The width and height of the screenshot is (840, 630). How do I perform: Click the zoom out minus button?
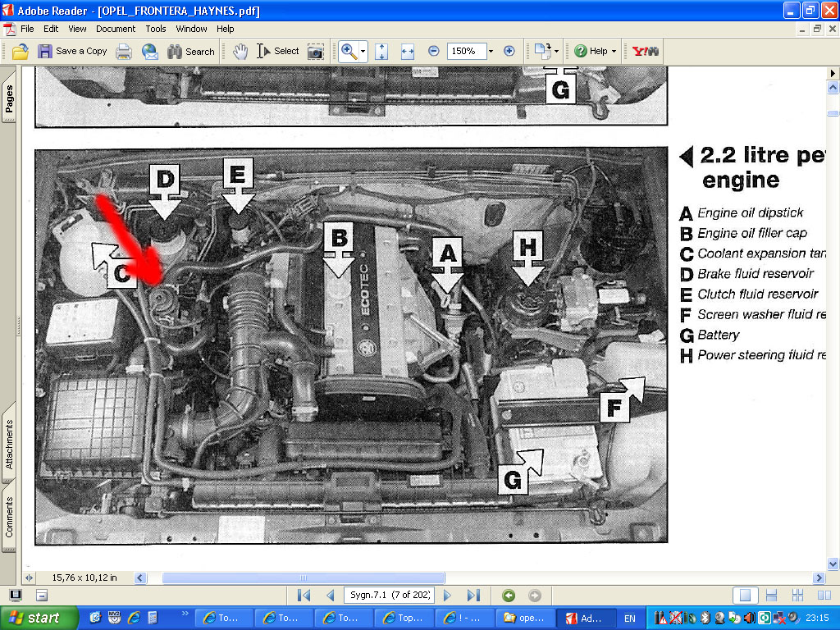(x=434, y=52)
